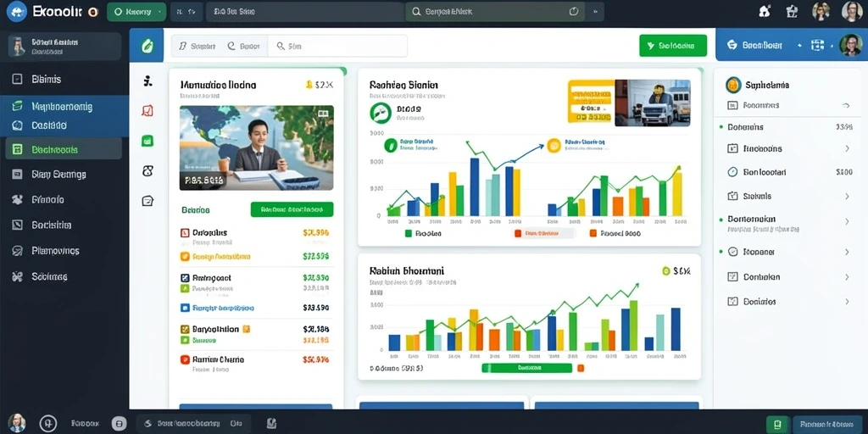The height and width of the screenshot is (434, 868).
Task: Click the document icon after the bottom bar field
Action: tap(270, 424)
